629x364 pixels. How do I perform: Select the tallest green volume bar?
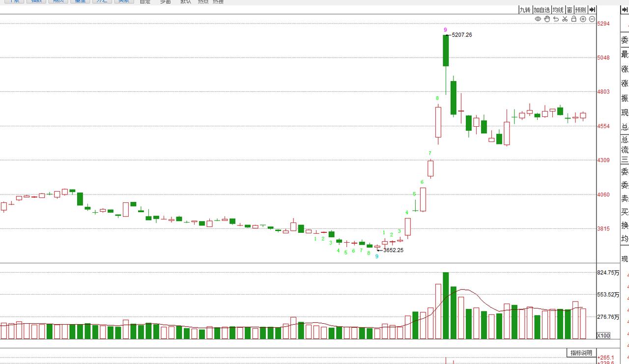[x=446, y=306]
